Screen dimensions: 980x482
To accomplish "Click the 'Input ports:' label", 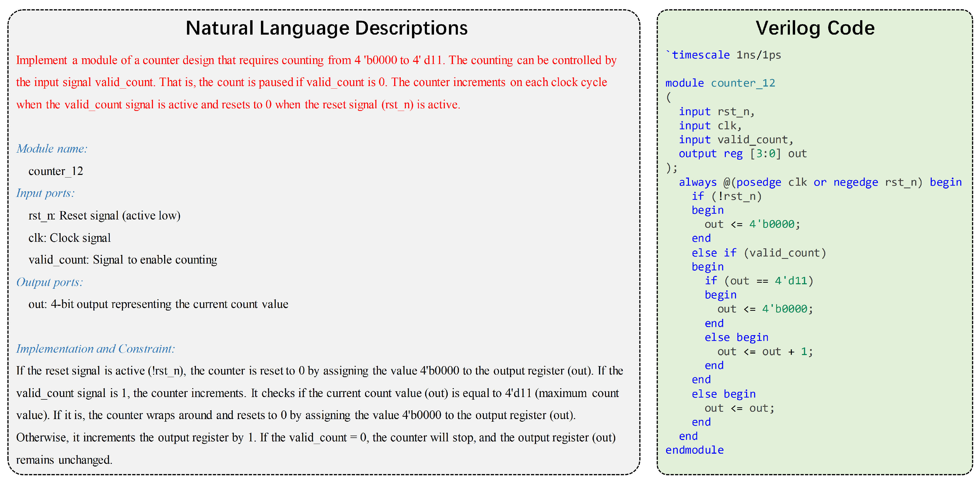I will pyautogui.click(x=45, y=193).
